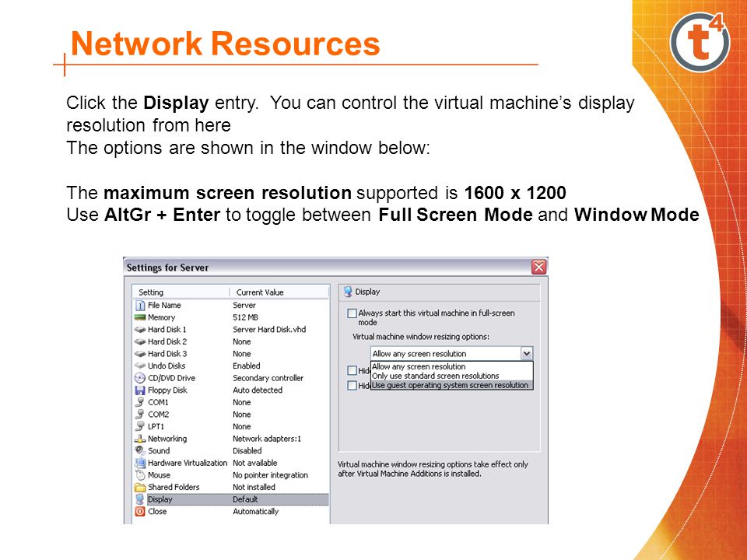Click the 'Server Hard Disk.vhd' value

[269, 330]
